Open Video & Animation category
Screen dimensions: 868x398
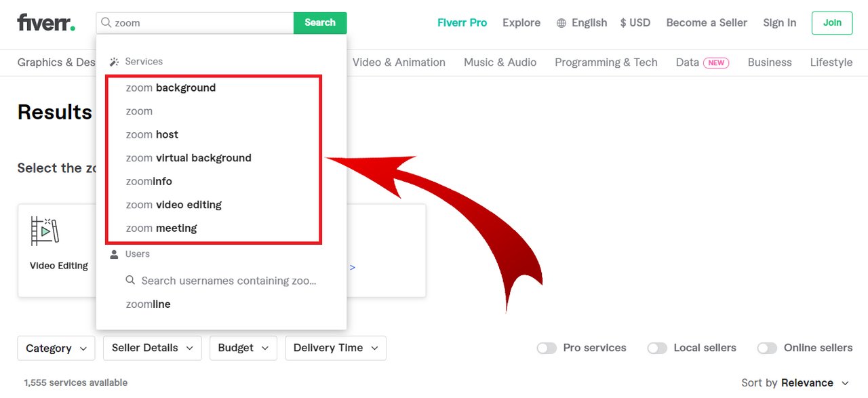(399, 62)
